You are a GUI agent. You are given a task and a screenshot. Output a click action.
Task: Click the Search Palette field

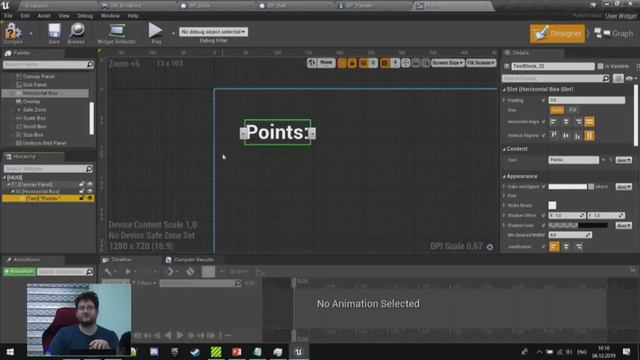click(x=48, y=64)
